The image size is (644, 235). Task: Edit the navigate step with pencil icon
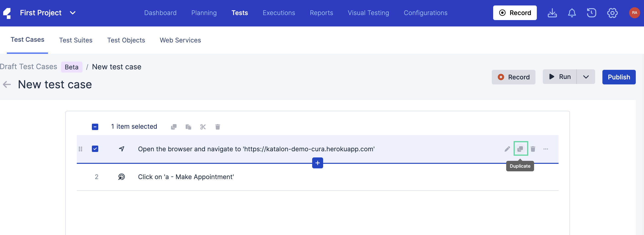[507, 149]
